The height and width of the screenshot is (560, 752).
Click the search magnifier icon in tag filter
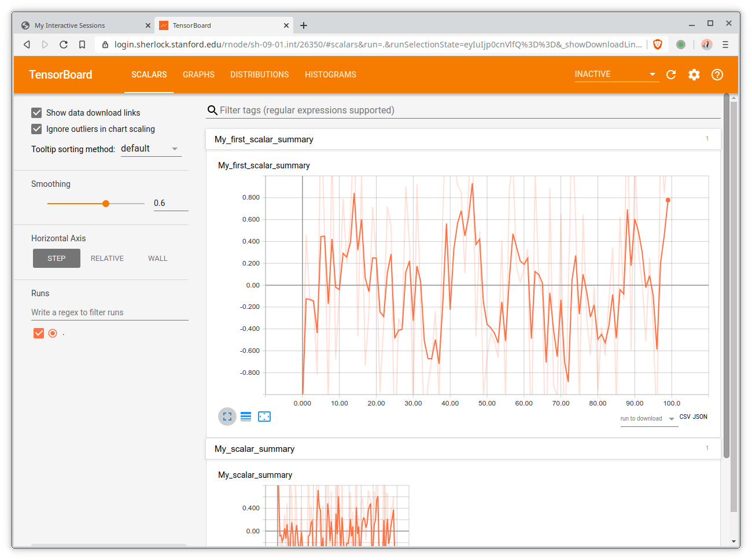click(212, 110)
